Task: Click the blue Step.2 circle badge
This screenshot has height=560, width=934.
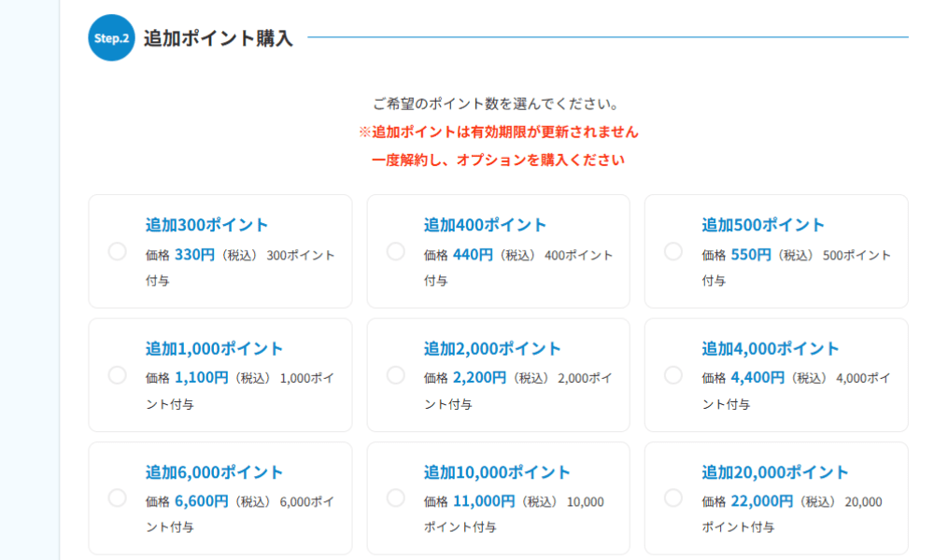Action: click(x=111, y=37)
